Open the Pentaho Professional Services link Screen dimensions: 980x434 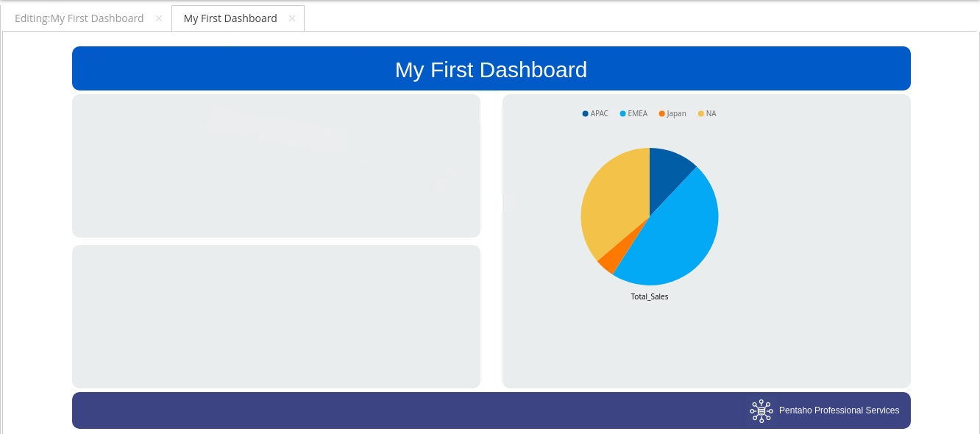(839, 410)
